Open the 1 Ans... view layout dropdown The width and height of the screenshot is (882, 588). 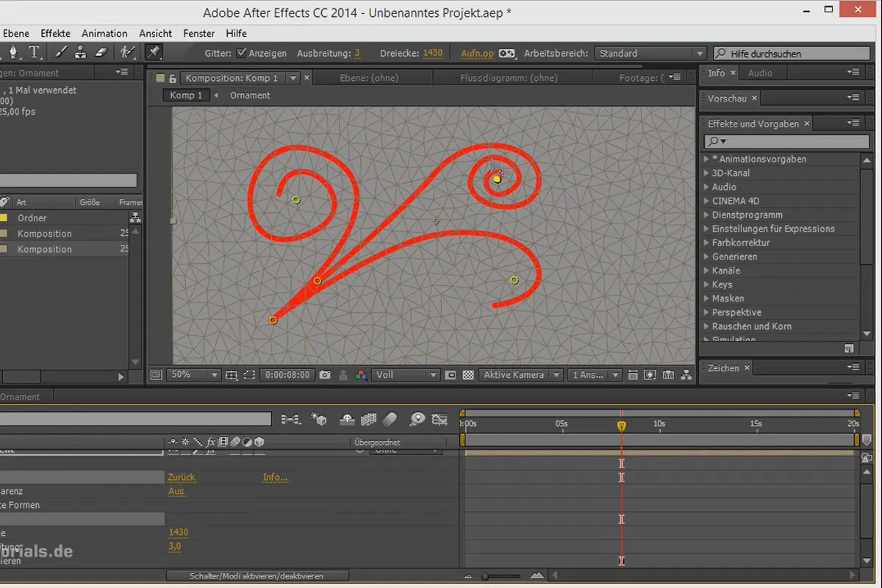point(596,375)
